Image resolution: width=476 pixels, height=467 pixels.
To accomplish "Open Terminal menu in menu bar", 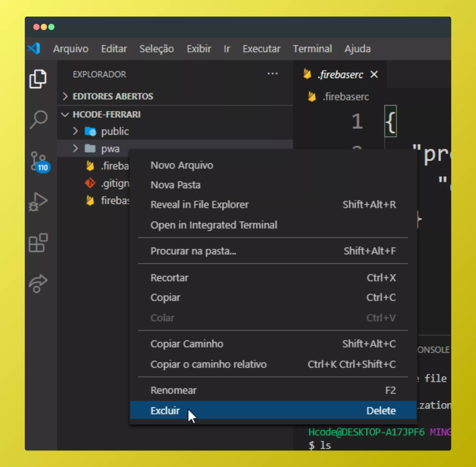I will 312,48.
